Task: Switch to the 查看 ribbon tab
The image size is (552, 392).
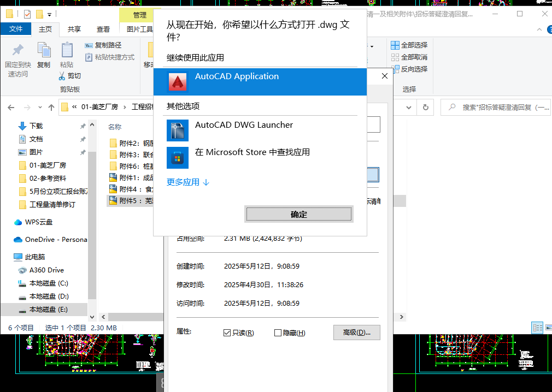Action: tap(103, 29)
